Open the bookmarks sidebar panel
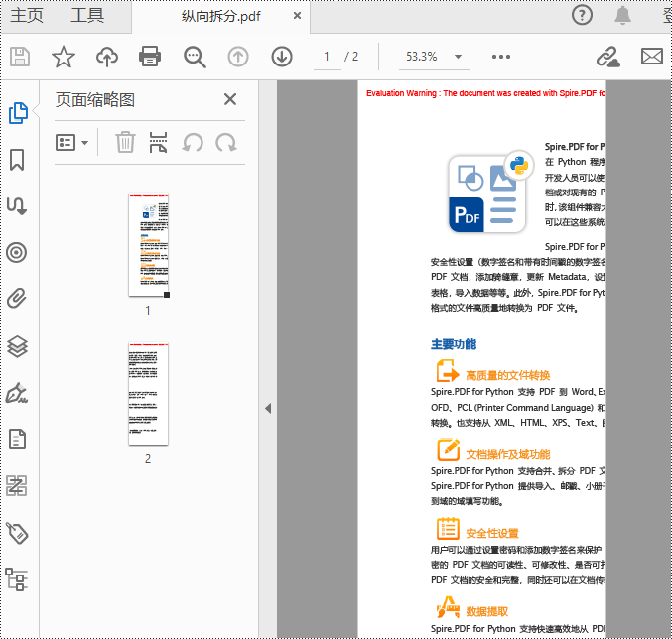This screenshot has width=672, height=639. pos(17,160)
